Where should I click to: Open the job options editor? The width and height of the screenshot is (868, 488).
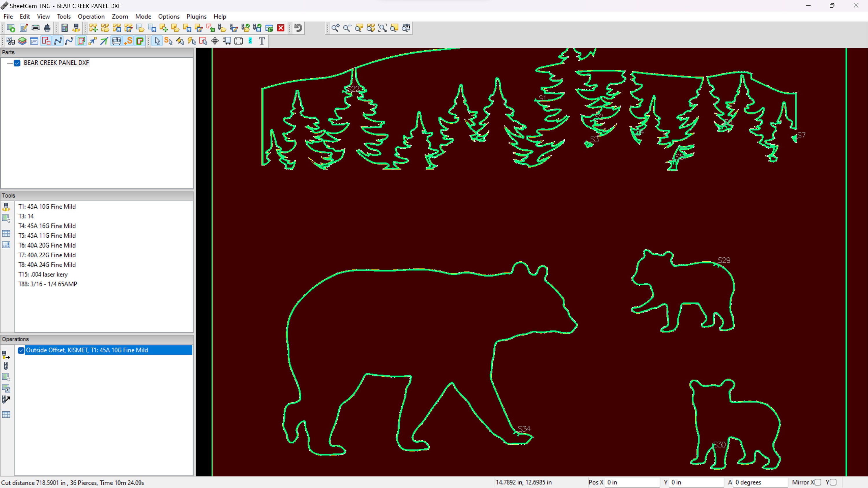click(23, 28)
